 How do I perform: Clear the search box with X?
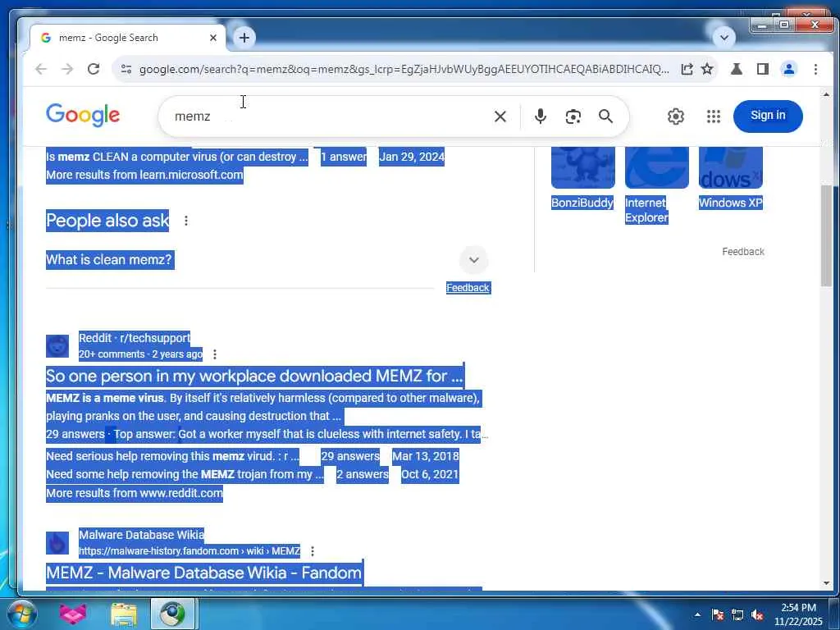click(x=500, y=116)
